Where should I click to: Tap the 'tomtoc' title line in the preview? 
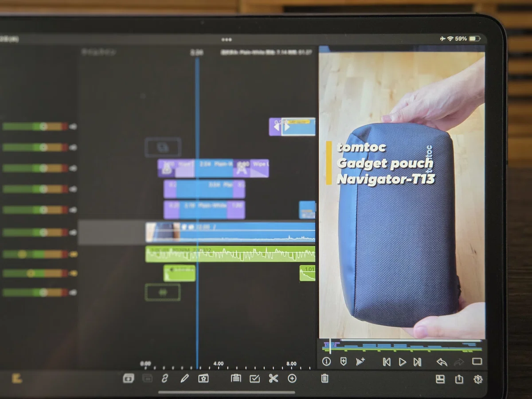tap(361, 147)
